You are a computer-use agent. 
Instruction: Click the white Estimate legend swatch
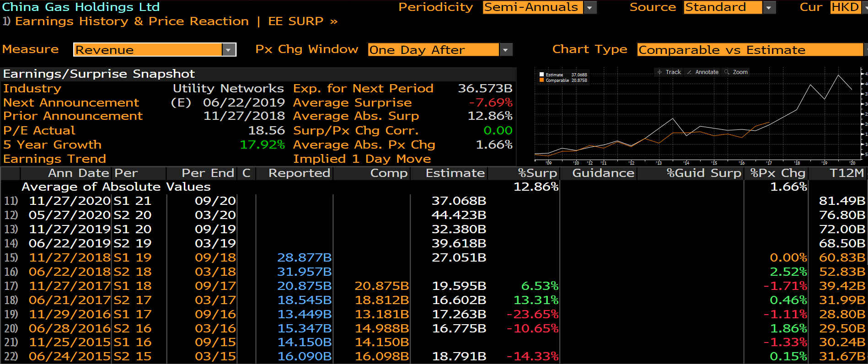coord(541,75)
